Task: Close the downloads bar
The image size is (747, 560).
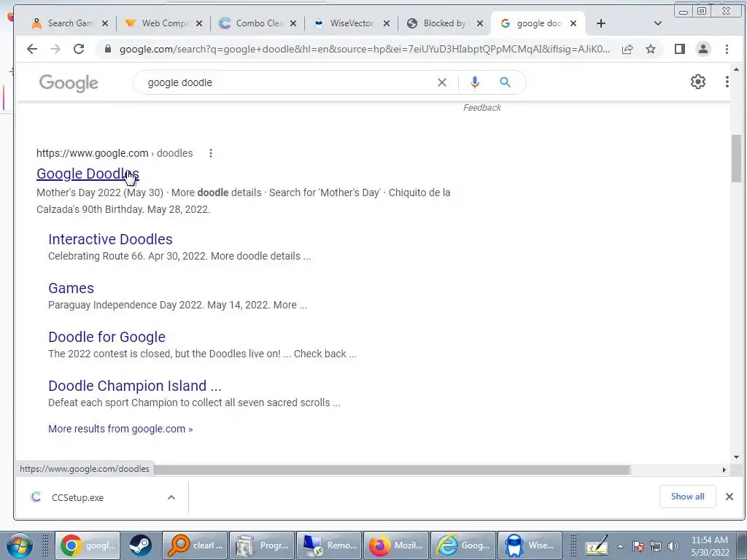Action: [729, 497]
